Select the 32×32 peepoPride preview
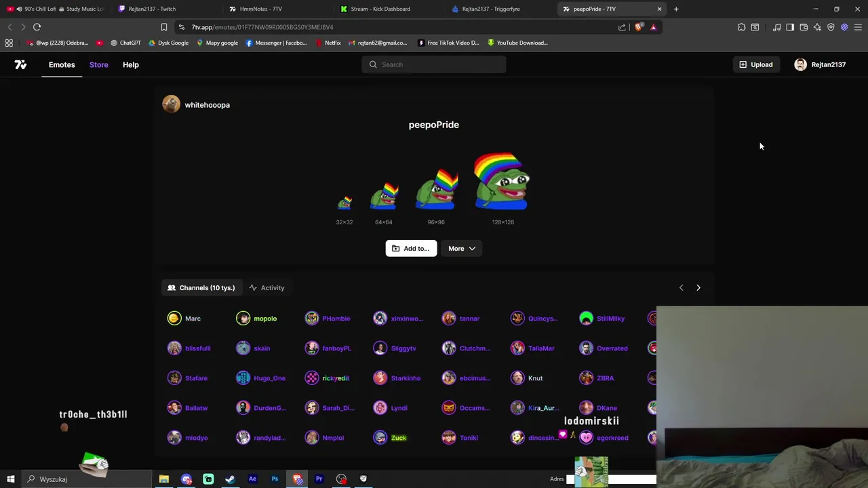This screenshot has height=488, width=868. [x=344, y=203]
